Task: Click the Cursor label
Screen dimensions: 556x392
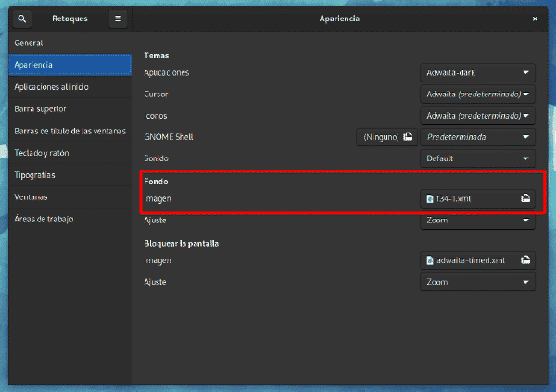Action: [156, 95]
